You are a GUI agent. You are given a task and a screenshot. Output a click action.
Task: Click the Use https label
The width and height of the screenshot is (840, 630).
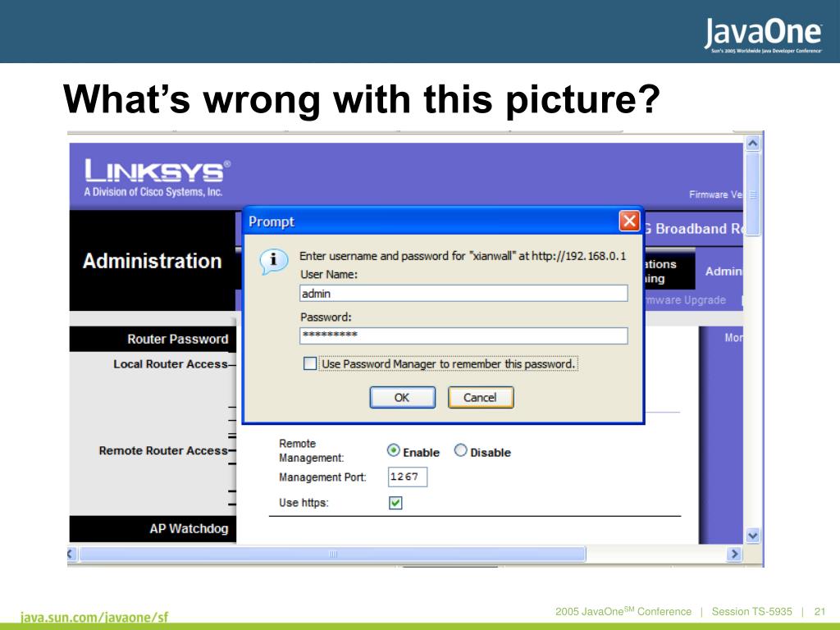coord(304,503)
